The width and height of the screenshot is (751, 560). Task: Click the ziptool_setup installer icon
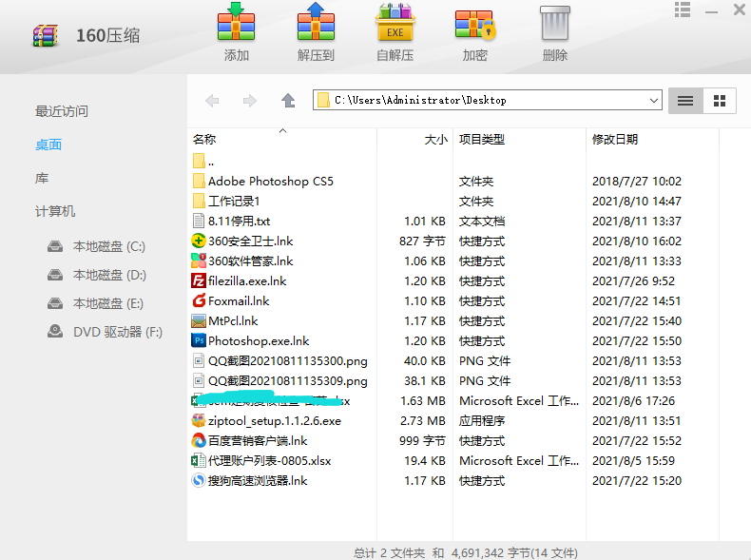click(x=199, y=420)
